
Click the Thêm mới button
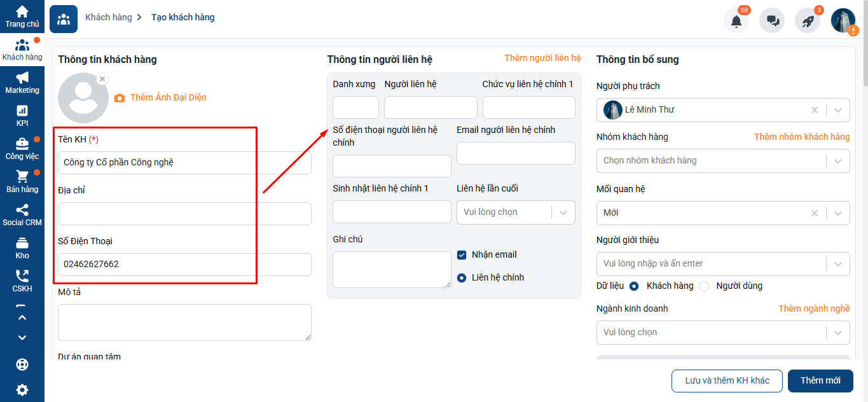tap(820, 381)
